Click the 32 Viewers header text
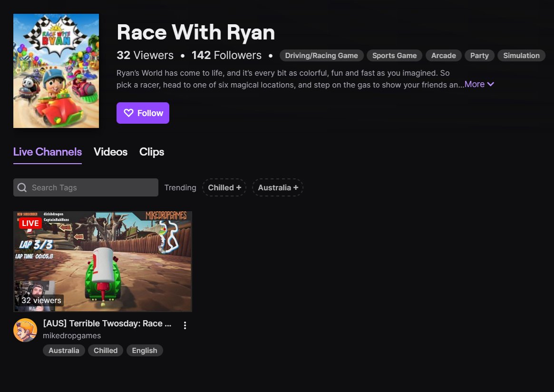 145,55
